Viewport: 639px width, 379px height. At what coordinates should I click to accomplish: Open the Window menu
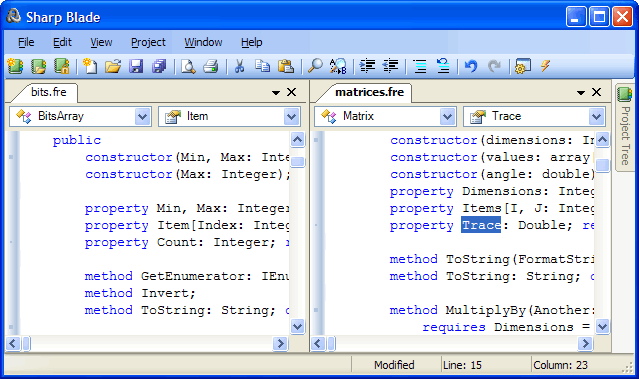[203, 42]
